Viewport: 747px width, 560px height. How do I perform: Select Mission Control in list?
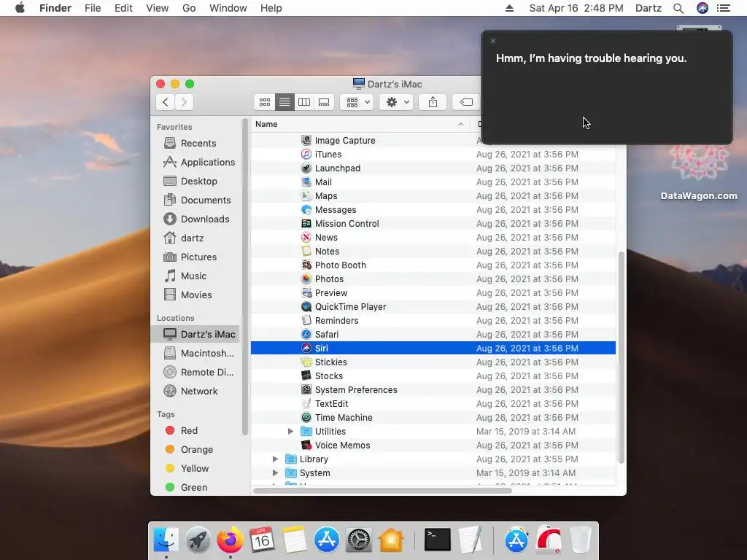click(x=433, y=223)
